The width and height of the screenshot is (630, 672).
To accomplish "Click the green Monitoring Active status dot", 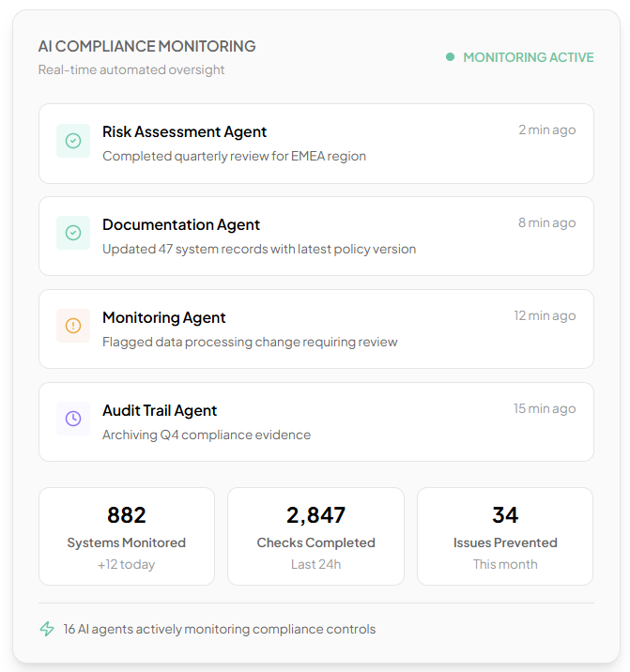I will 451,57.
